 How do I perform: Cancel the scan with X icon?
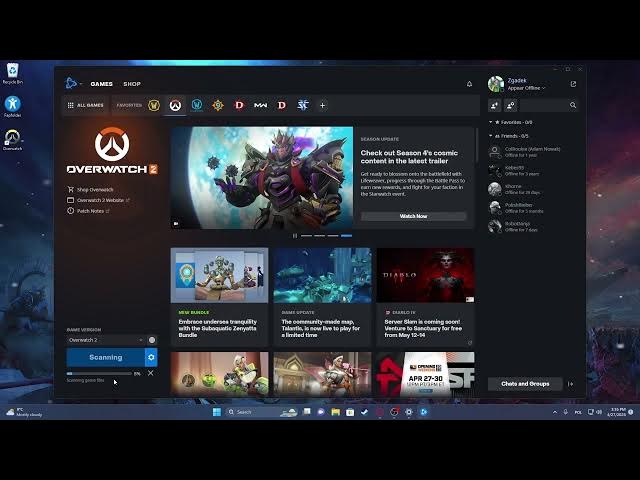(151, 373)
